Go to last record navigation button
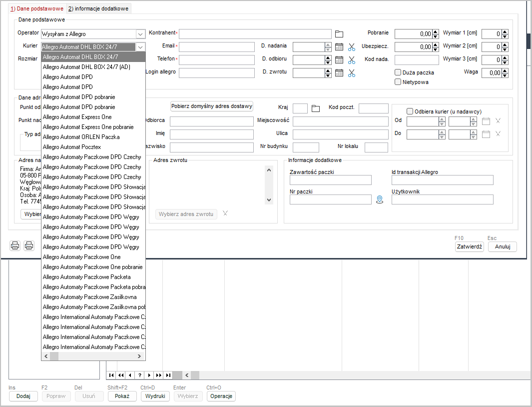Viewport: 532px width, 407px height. (x=168, y=375)
